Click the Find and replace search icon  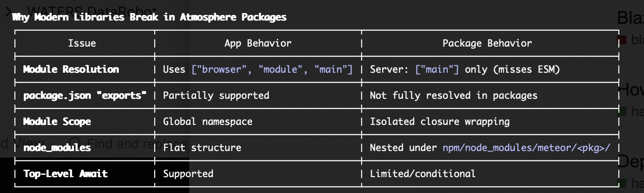coord(75,143)
